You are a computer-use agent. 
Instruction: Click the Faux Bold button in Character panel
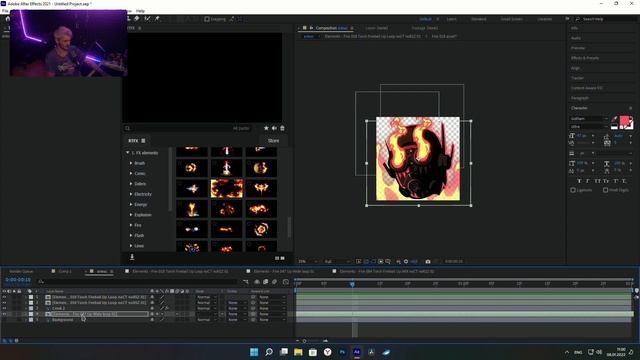(579, 181)
